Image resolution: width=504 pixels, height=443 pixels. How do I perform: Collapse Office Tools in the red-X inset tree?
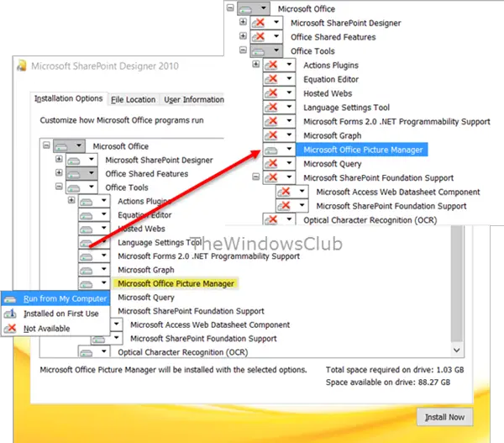coord(243,50)
